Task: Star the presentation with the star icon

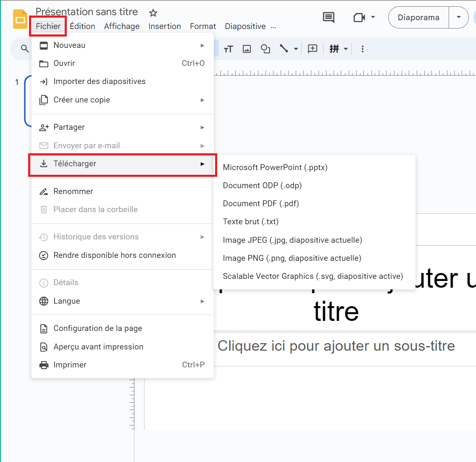Action: click(x=153, y=13)
